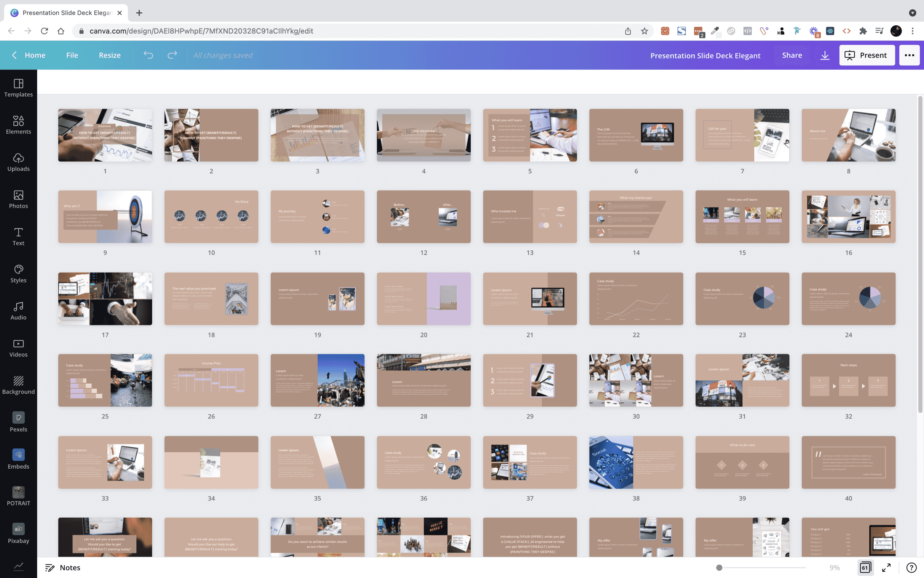Open the Templates panel
924x578 pixels.
[18, 88]
